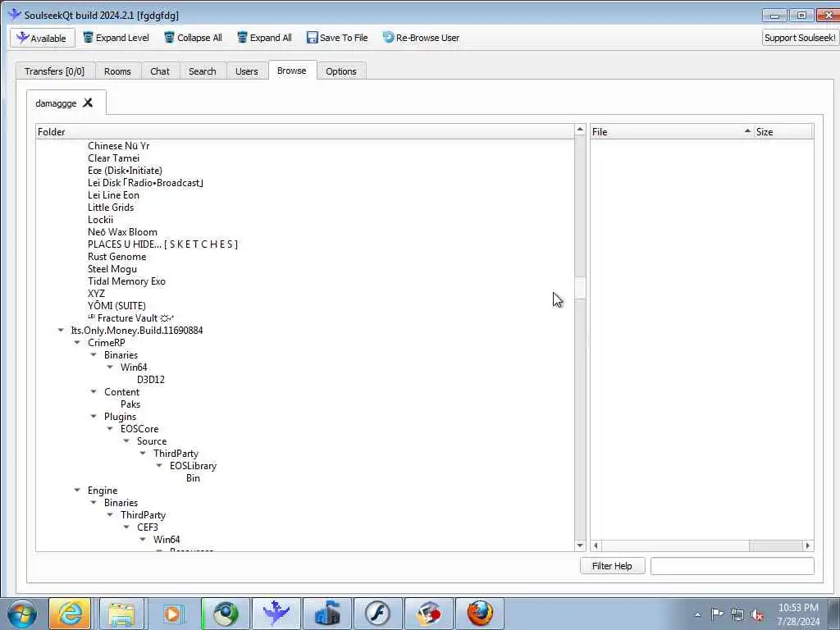Click Re-Browse User in the toolbar
Viewport: 840px width, 630px height.
[421, 38]
